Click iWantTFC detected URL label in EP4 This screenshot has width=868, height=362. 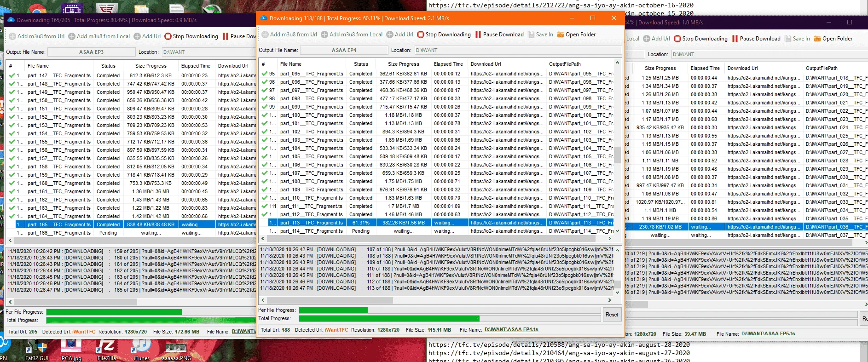(336, 330)
